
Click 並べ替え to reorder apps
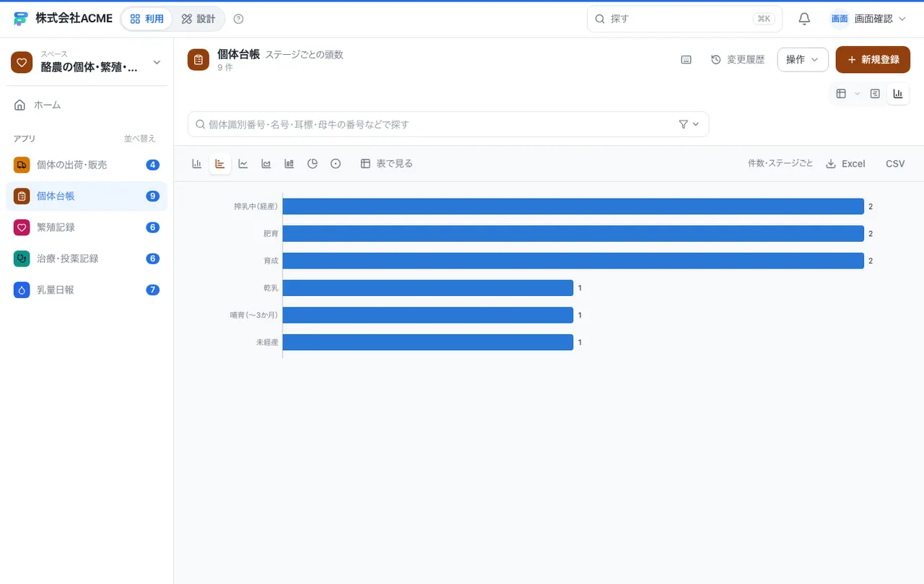click(140, 139)
